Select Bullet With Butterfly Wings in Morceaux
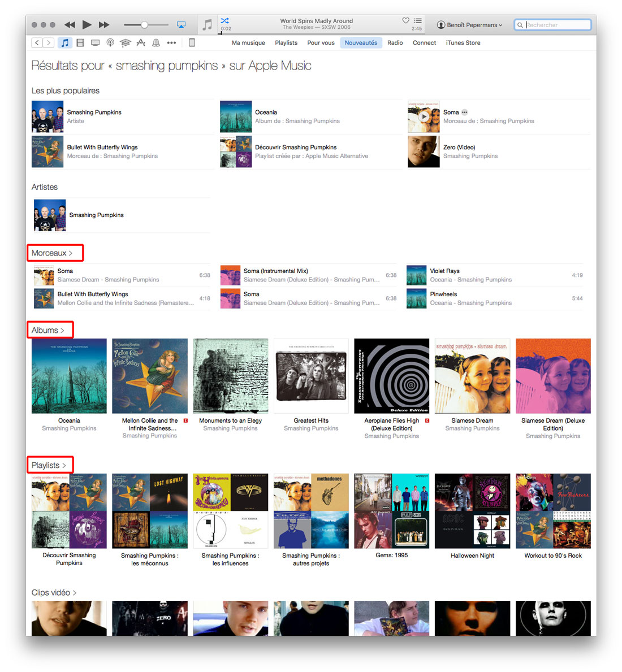 [x=122, y=298]
